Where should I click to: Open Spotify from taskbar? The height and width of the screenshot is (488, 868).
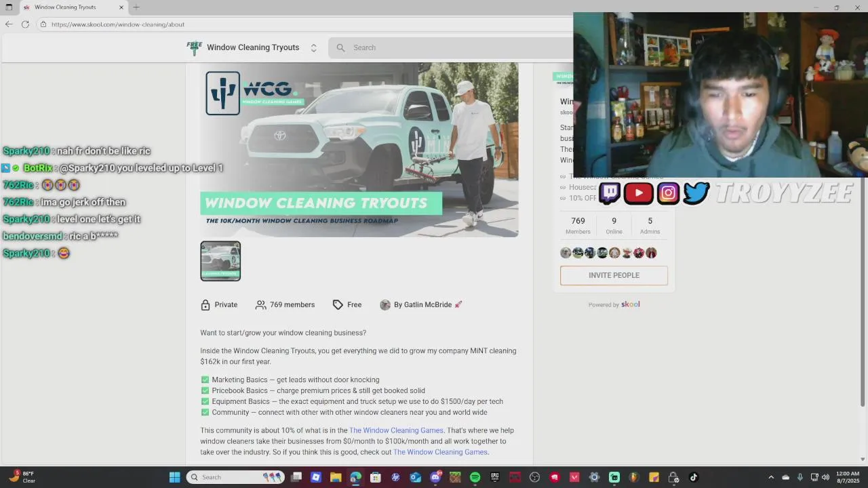[x=475, y=477]
